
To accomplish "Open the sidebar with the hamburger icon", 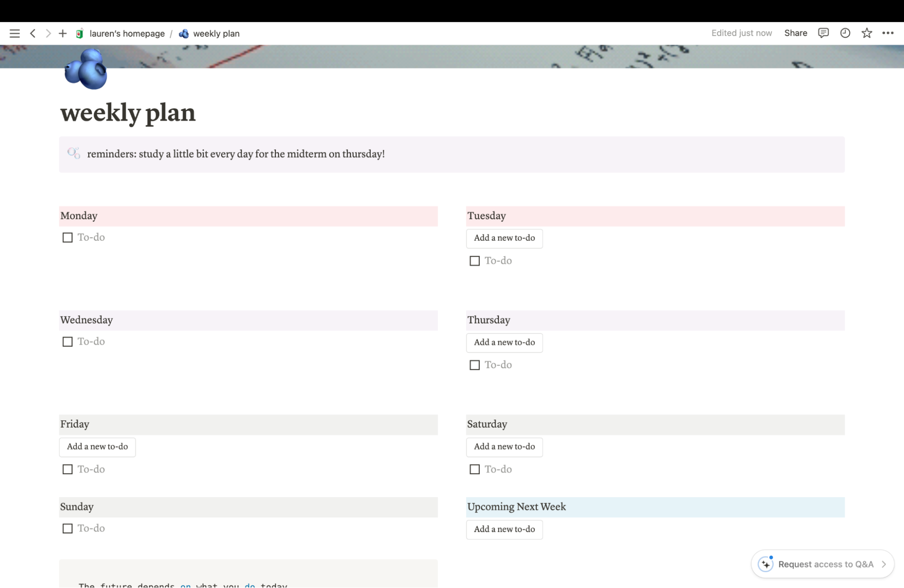I will pyautogui.click(x=14, y=33).
